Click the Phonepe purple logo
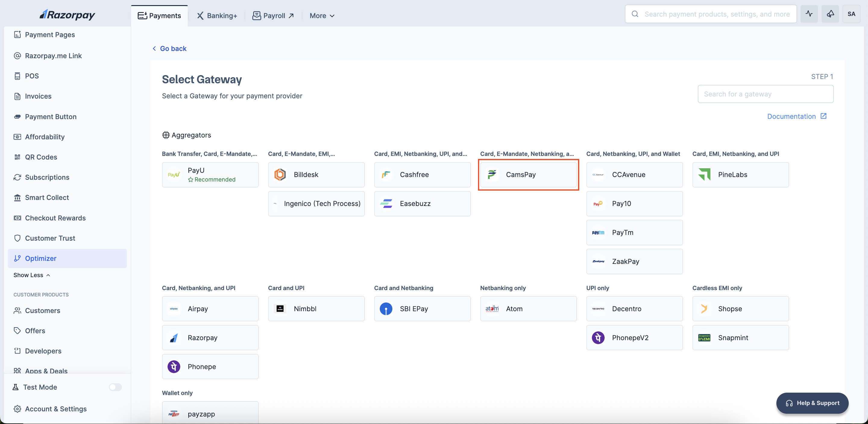 [x=174, y=367]
